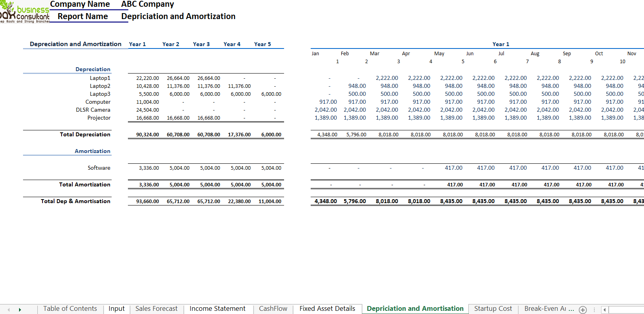
Task: Select the Year 2 column header
Action: pos(171,44)
